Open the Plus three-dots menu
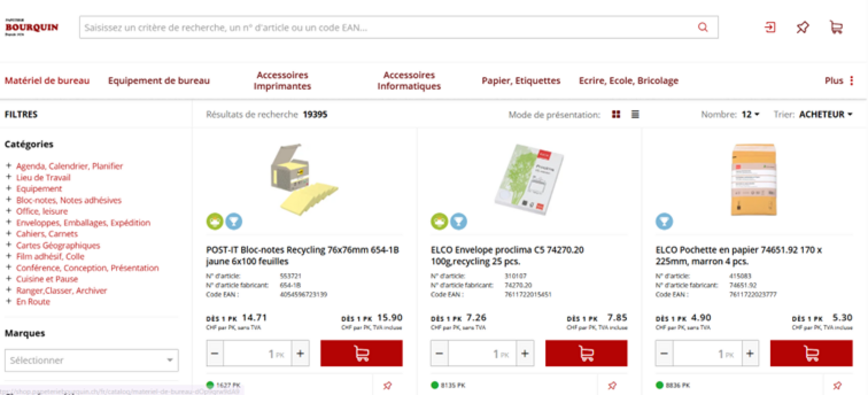 pos(839,80)
